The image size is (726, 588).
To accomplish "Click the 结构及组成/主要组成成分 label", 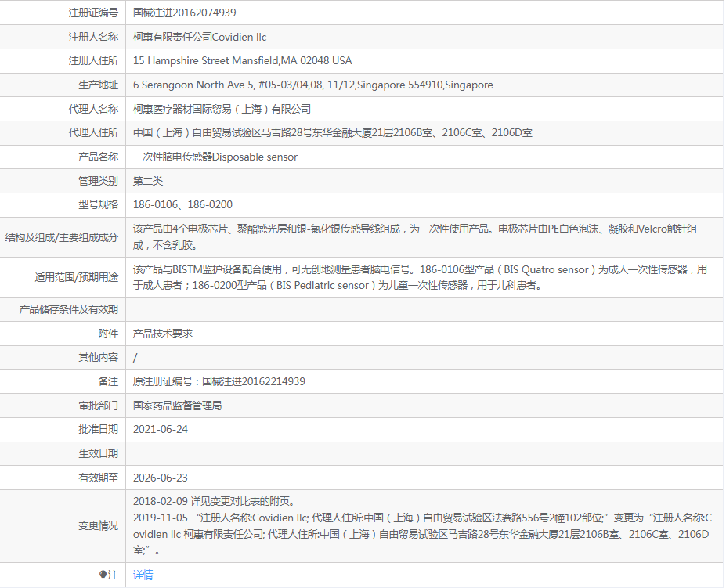I will click(x=62, y=237).
